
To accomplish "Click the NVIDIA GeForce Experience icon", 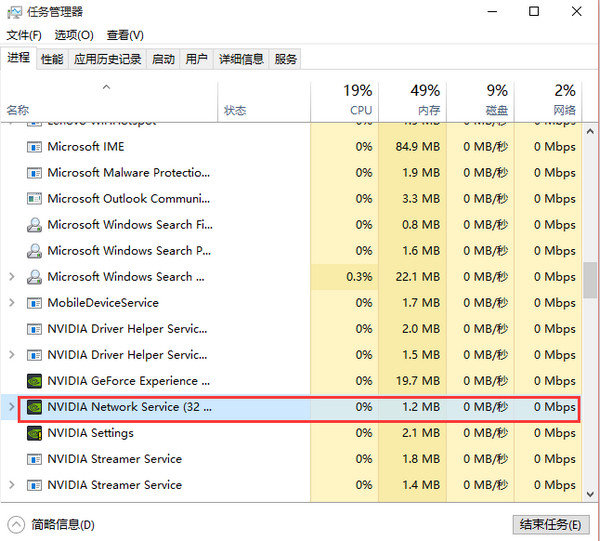I will [x=34, y=381].
